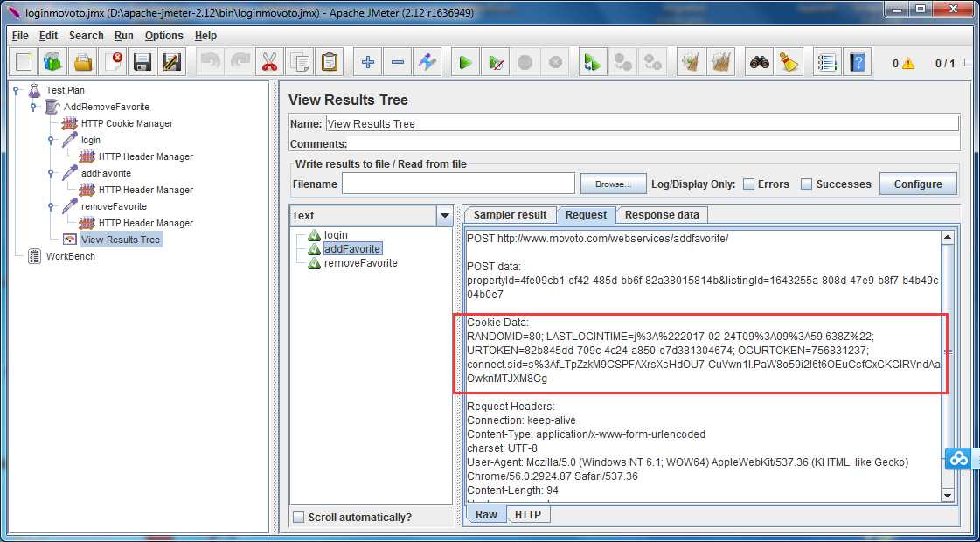The height and width of the screenshot is (542, 980).
Task: Click the Remote Stop All icon
Action: tap(623, 63)
